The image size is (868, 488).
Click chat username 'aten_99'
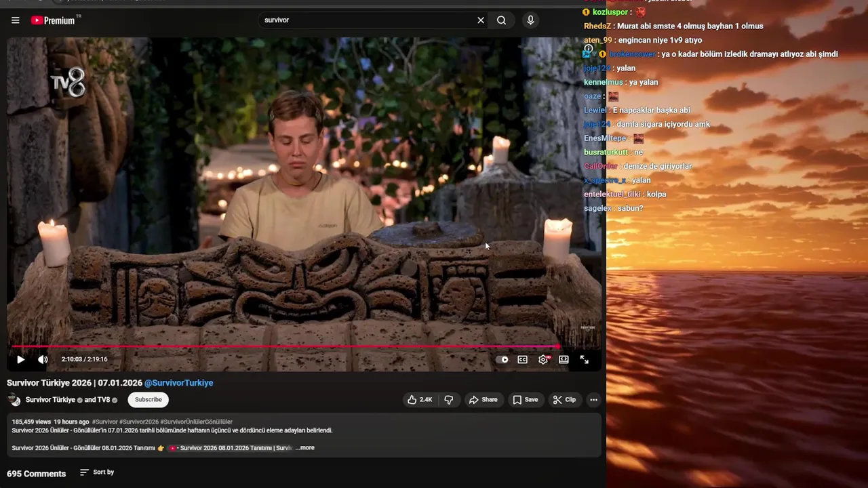pyautogui.click(x=598, y=41)
